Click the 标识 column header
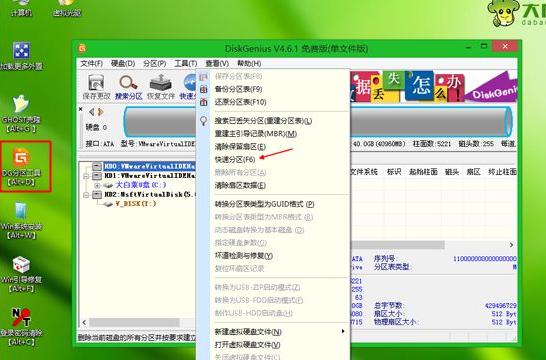546x360 pixels. 394,172
